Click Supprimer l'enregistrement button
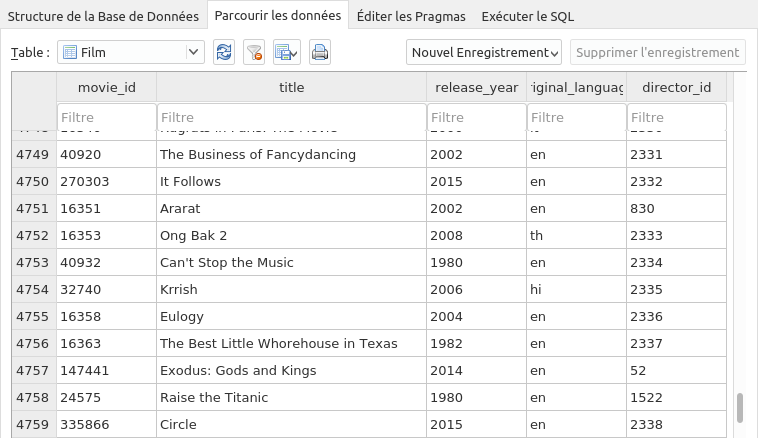The image size is (758, 438). point(657,52)
